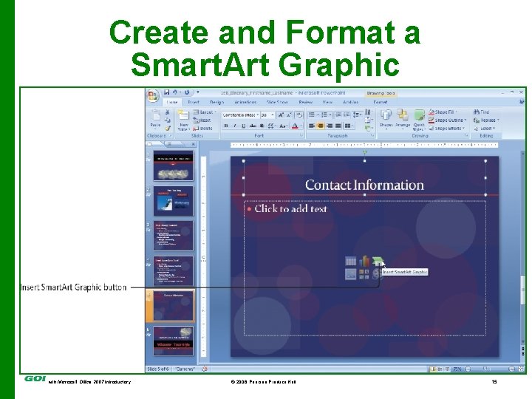Open the Animations ribbon tab
The height and width of the screenshot is (399, 532).
pos(245,102)
